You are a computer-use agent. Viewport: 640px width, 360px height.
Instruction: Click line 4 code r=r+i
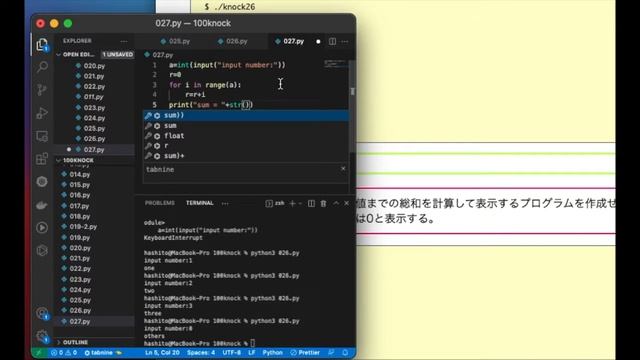pos(195,95)
